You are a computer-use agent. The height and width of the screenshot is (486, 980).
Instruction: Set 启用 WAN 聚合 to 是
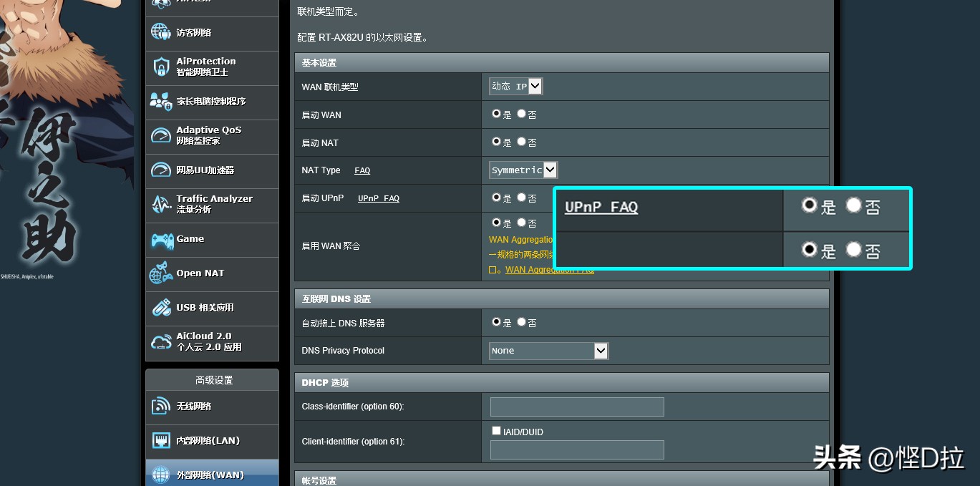pos(496,223)
